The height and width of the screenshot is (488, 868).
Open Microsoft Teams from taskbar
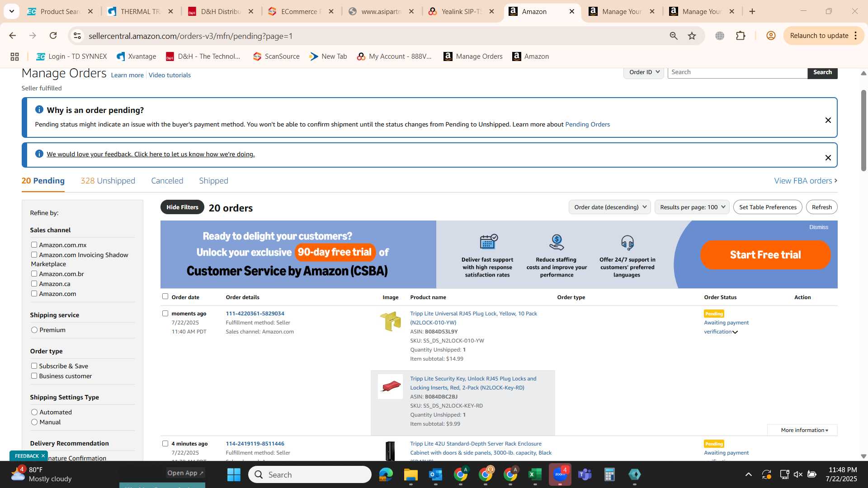coord(585,474)
